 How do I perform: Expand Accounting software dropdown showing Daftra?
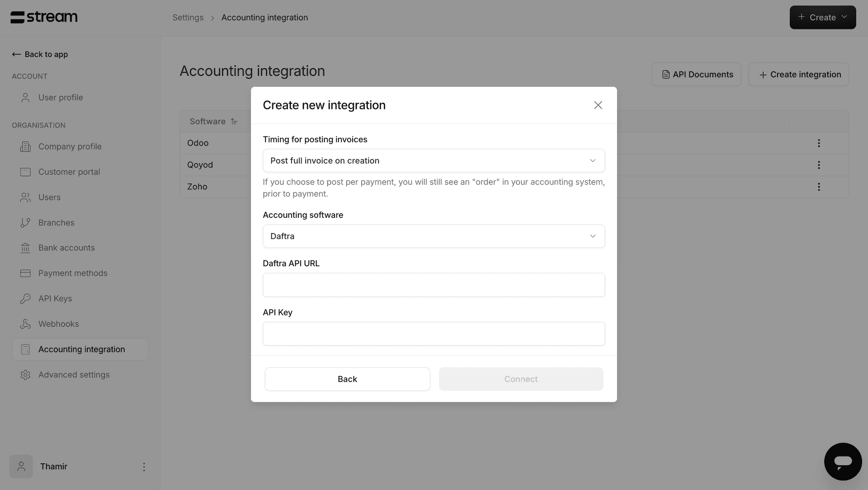click(x=434, y=236)
